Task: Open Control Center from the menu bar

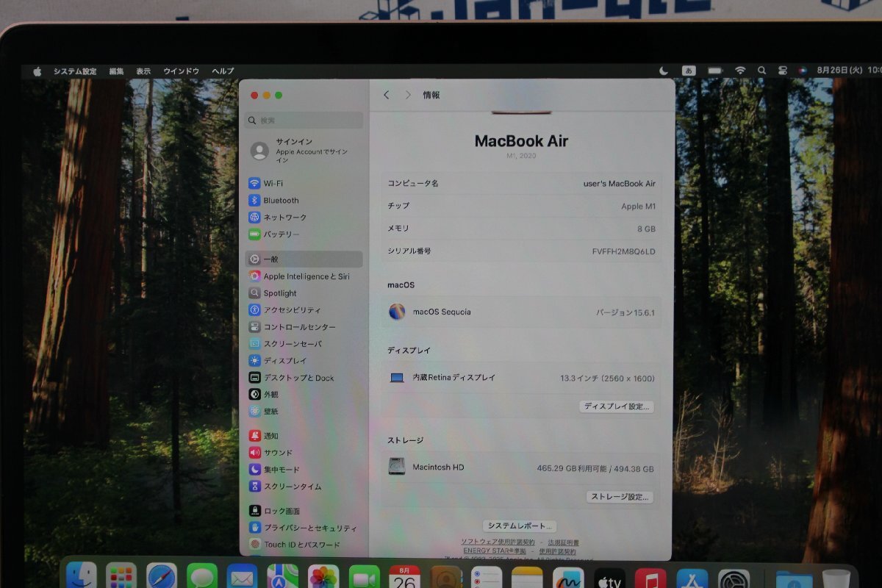Action: tap(783, 71)
